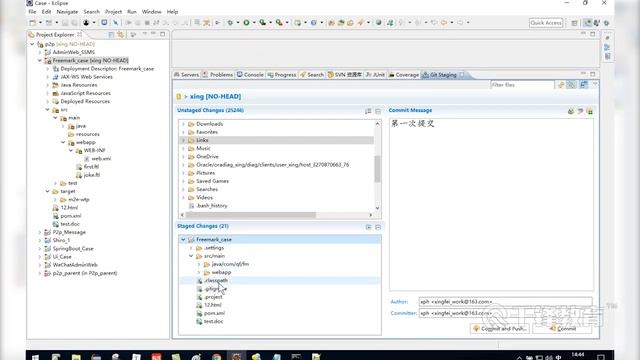Select the Links folder in Unstaged Changes
This screenshot has width=640, height=360.
(x=276, y=140)
